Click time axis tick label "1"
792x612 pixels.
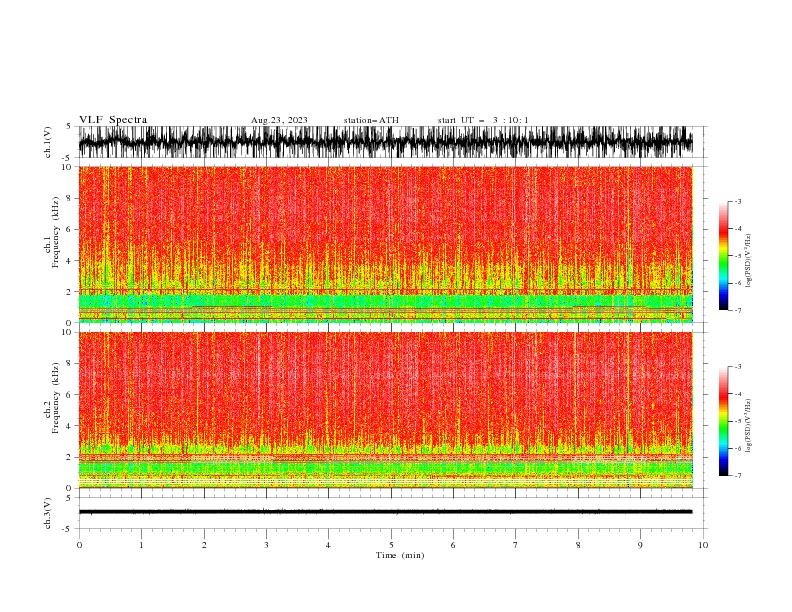141,545
